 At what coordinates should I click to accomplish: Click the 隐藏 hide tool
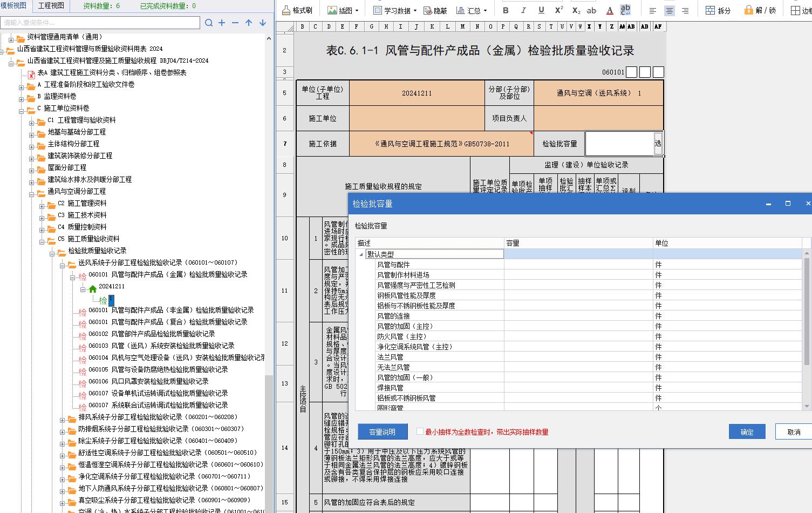[435, 10]
